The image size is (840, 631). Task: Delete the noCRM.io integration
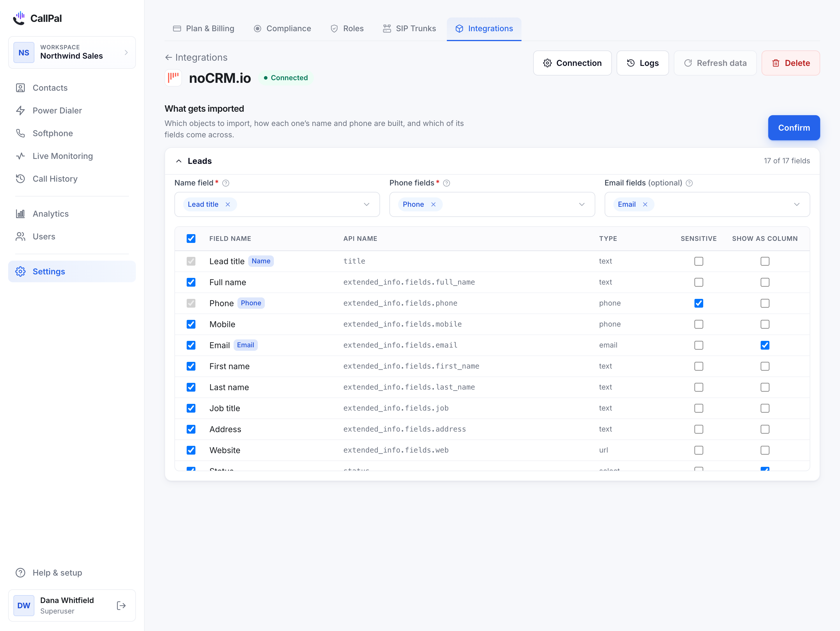coord(791,63)
